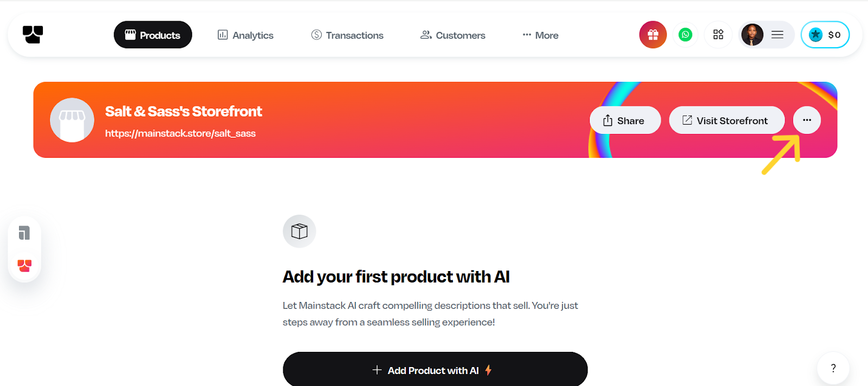Open help using the question mark icon
This screenshot has height=386, width=868.
[x=833, y=368]
